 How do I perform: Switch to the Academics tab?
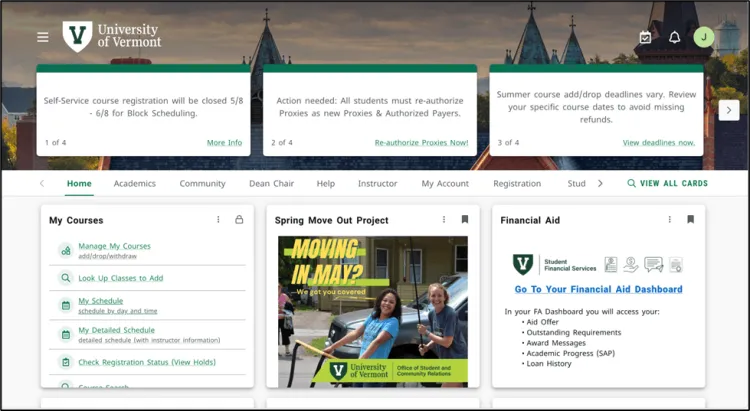point(134,183)
